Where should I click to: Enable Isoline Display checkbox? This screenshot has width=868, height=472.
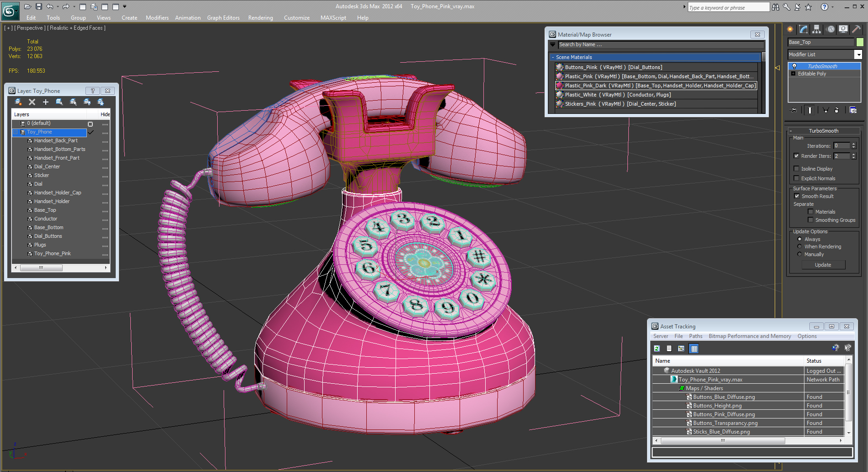[797, 169]
